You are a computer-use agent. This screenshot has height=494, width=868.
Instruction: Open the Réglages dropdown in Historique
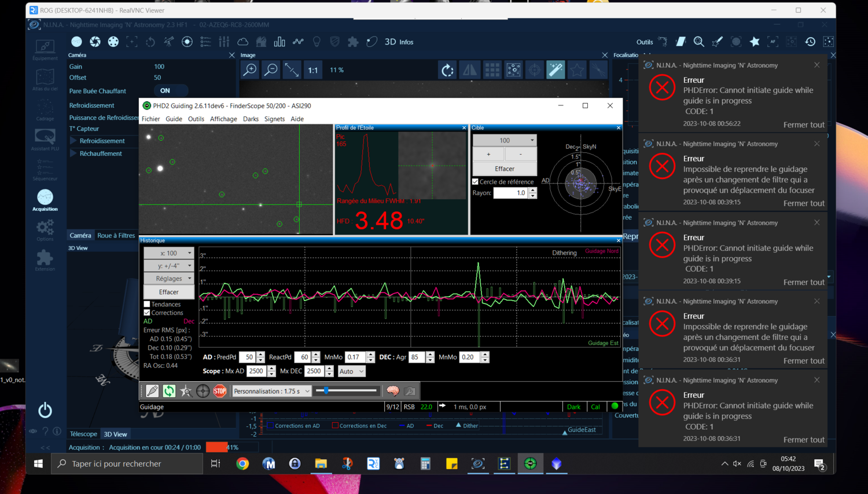168,279
